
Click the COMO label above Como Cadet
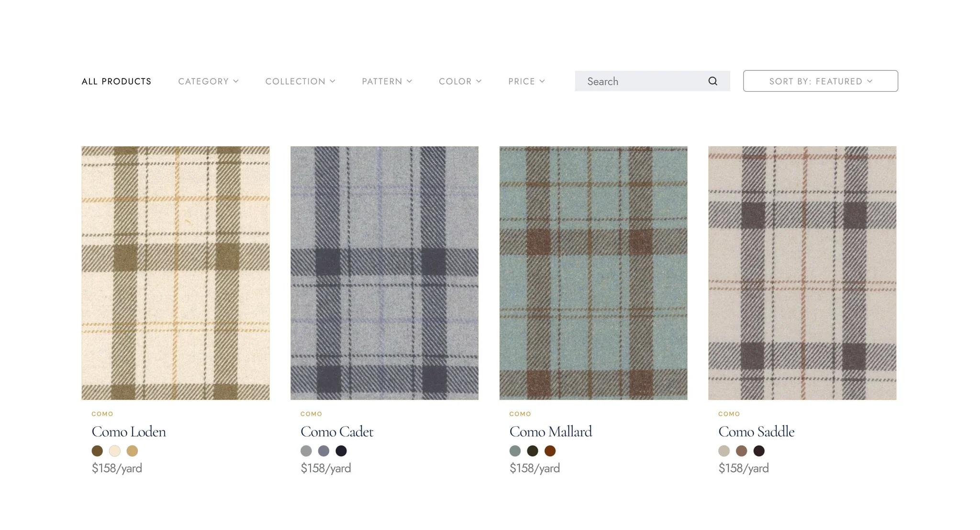pos(311,414)
